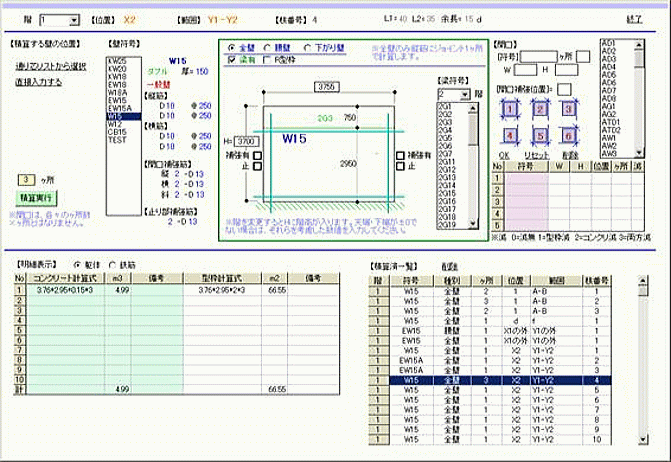671x462 pixels.
Task: Open the 階 floor dropdown
Action: 73,19
